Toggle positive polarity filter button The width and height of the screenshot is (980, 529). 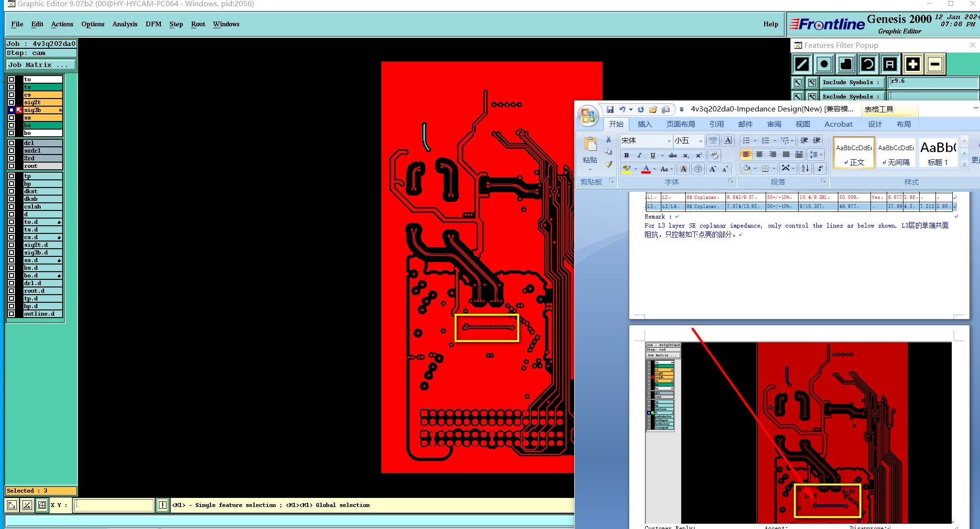pos(913,64)
